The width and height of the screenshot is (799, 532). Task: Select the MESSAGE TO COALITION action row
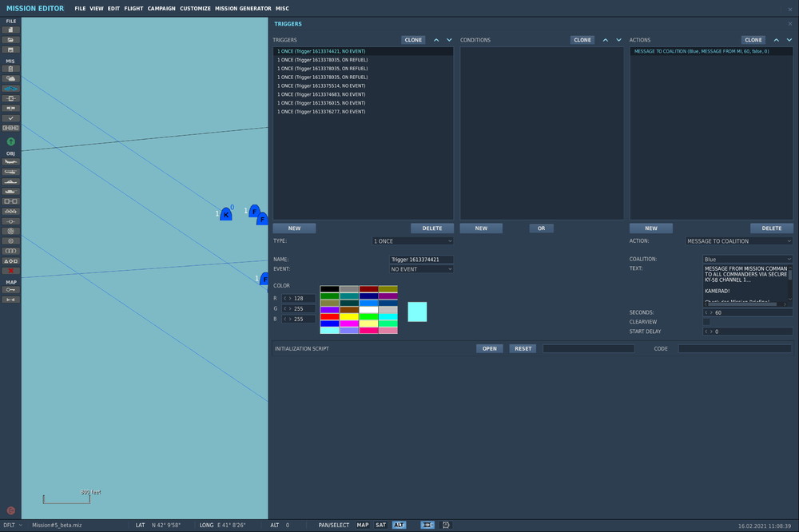(711, 51)
